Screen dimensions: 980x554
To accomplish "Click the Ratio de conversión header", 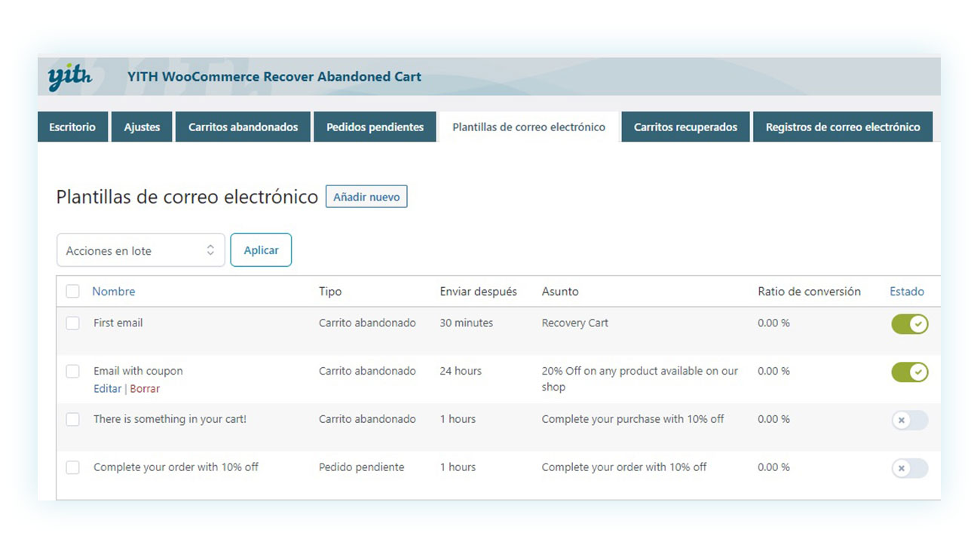I will [809, 291].
